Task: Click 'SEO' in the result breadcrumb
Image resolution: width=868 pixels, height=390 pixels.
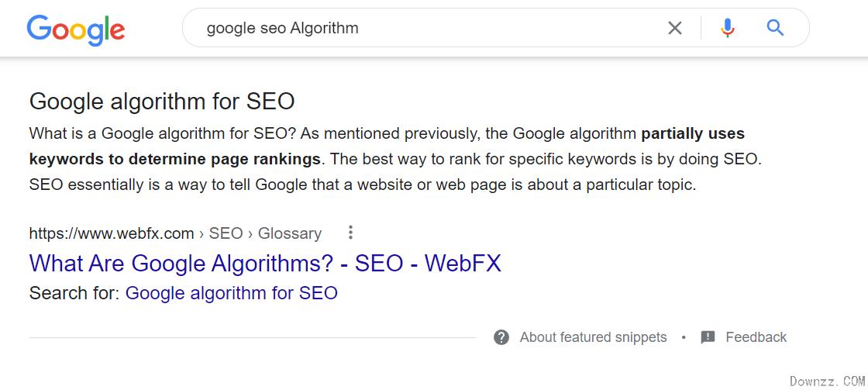Action: pos(226,233)
